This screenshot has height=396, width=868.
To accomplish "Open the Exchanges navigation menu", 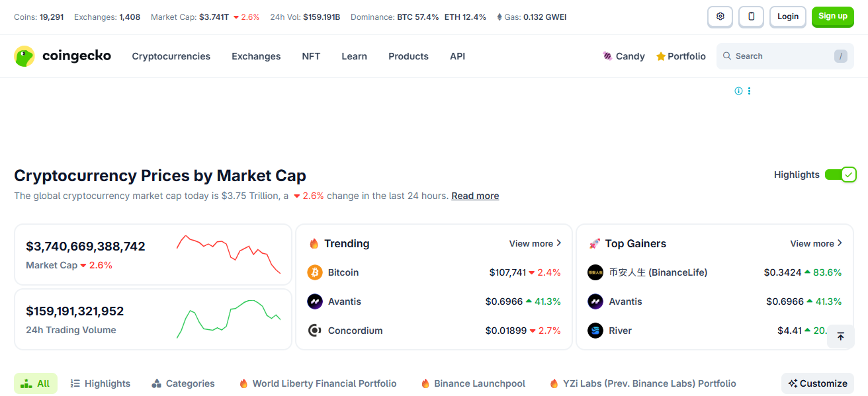I will (x=256, y=56).
